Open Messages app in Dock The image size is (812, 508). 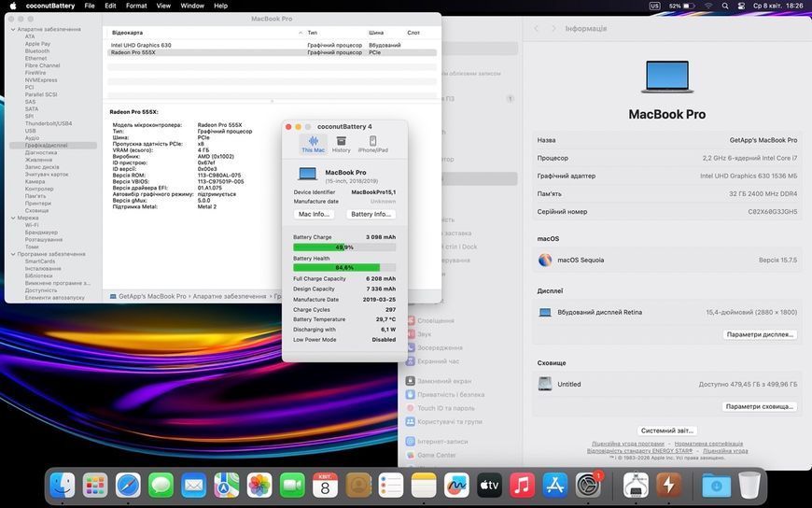click(x=161, y=486)
